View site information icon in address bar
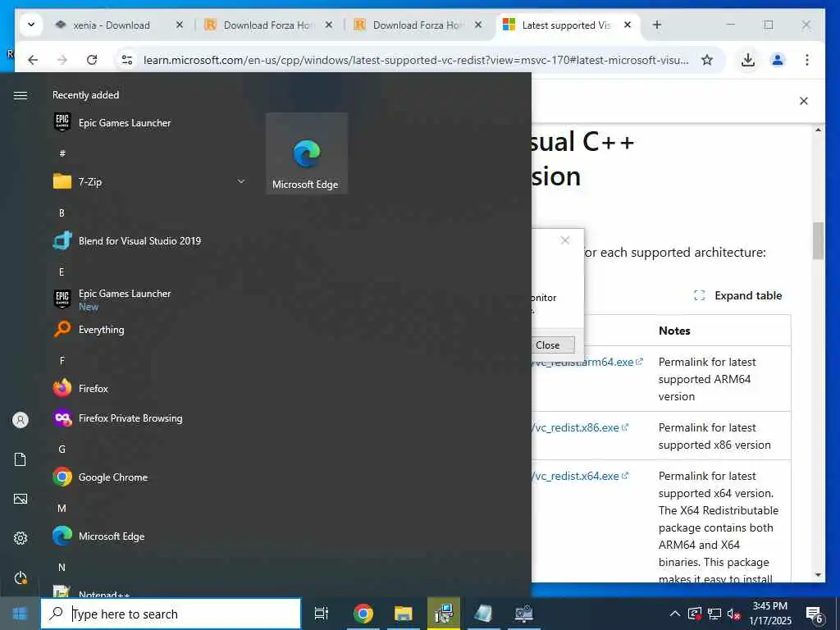The height and width of the screenshot is (630, 840). pyautogui.click(x=126, y=60)
